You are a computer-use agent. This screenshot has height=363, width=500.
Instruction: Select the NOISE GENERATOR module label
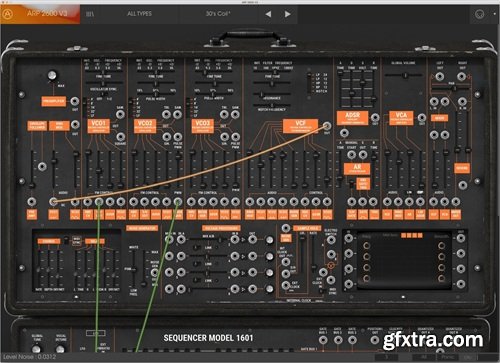coord(142,228)
